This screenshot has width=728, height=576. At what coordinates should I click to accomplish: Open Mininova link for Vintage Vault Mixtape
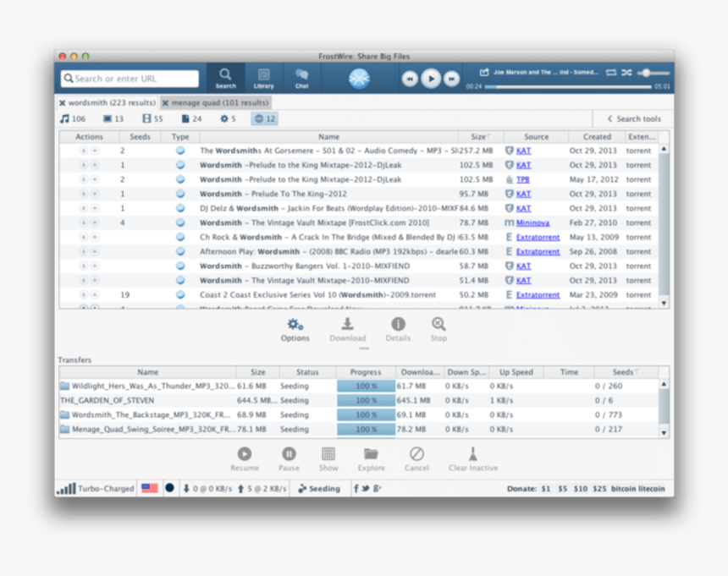[x=532, y=222]
